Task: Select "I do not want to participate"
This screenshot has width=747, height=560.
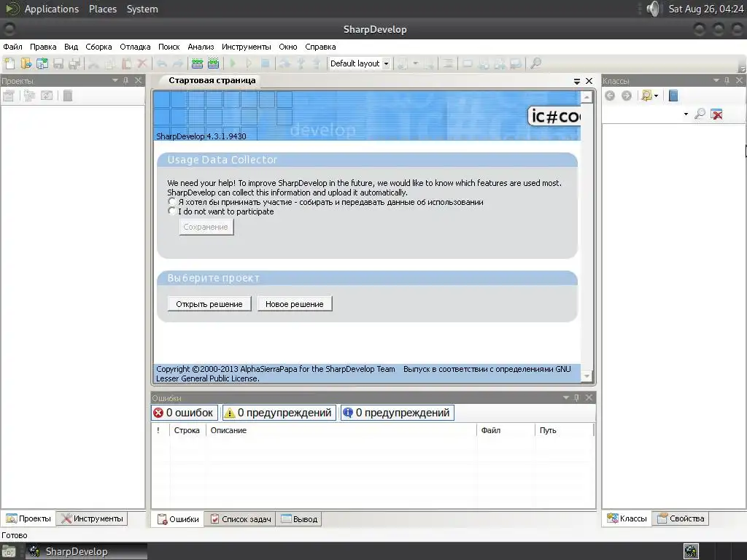Action: 172,211
